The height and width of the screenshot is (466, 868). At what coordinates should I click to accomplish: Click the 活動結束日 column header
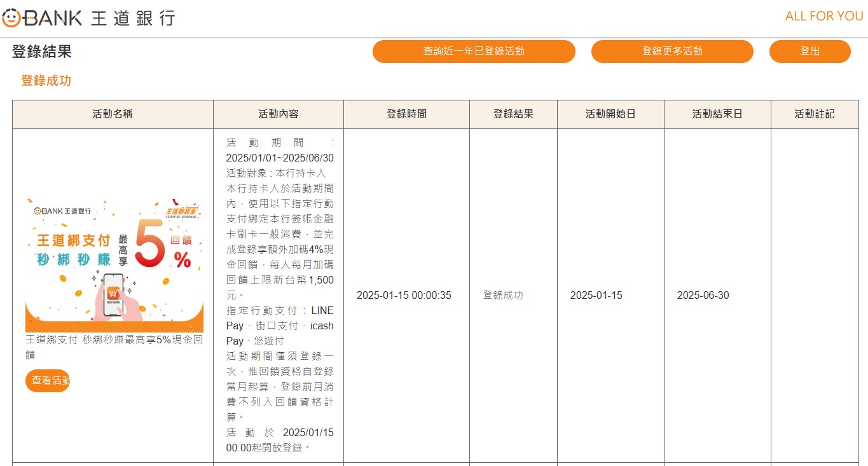pos(717,114)
